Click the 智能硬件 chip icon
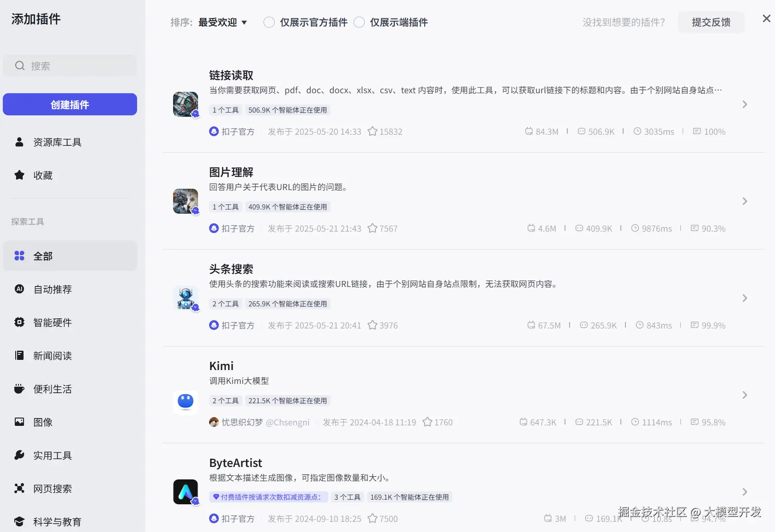This screenshot has width=775, height=532. [19, 322]
